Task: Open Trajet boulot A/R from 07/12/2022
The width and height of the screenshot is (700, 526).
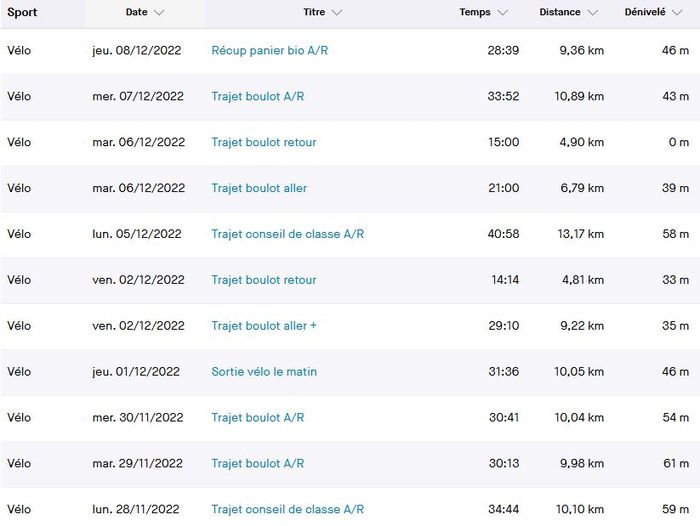Action: click(257, 96)
